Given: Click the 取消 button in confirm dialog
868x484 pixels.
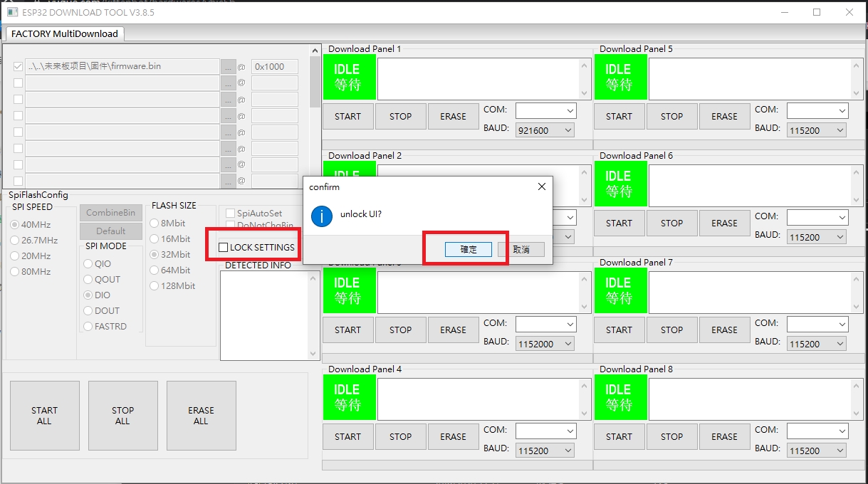Looking at the screenshot, I should (521, 249).
